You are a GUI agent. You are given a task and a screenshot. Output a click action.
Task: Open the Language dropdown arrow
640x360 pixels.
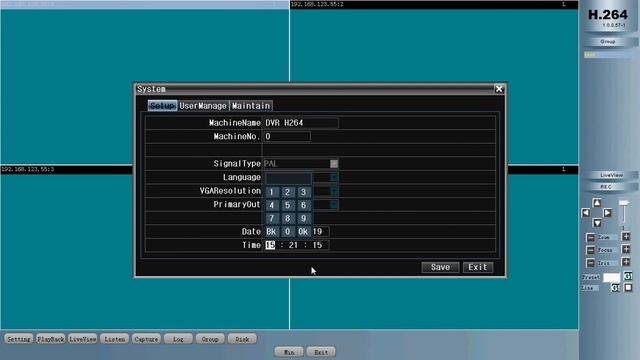[x=334, y=177]
